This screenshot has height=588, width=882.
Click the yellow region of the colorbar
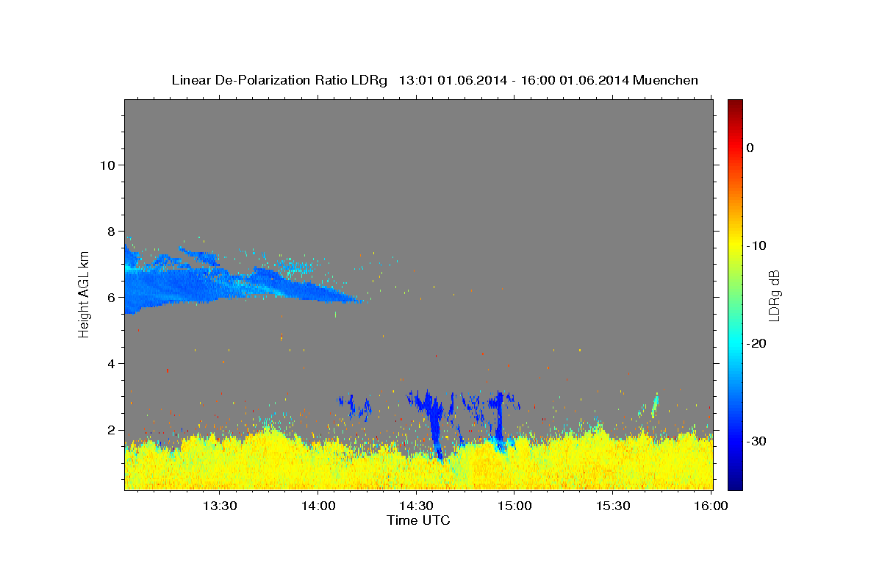click(x=735, y=243)
